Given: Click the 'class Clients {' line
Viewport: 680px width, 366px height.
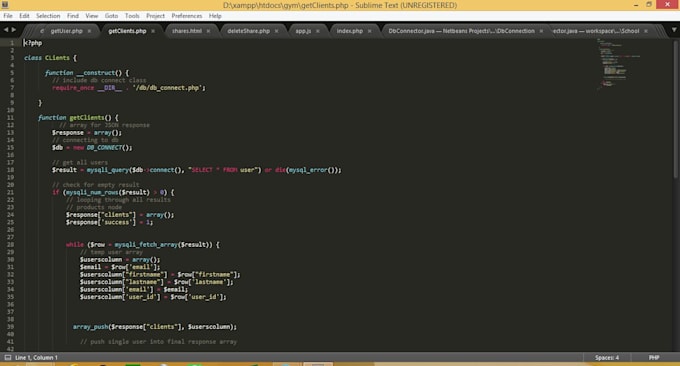Looking at the screenshot, I should (x=50, y=58).
